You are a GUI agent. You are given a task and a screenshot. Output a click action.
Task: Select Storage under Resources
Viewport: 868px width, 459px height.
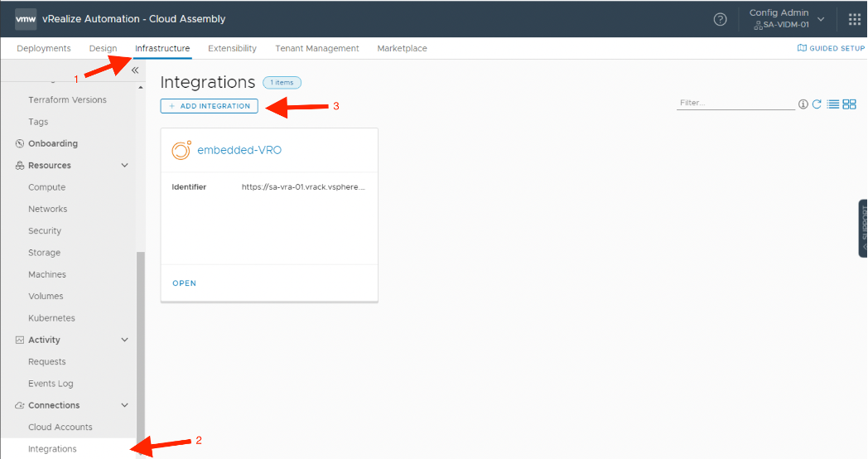point(44,253)
